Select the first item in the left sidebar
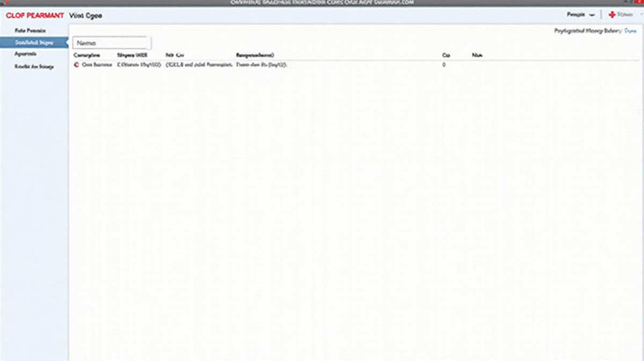 click(30, 31)
